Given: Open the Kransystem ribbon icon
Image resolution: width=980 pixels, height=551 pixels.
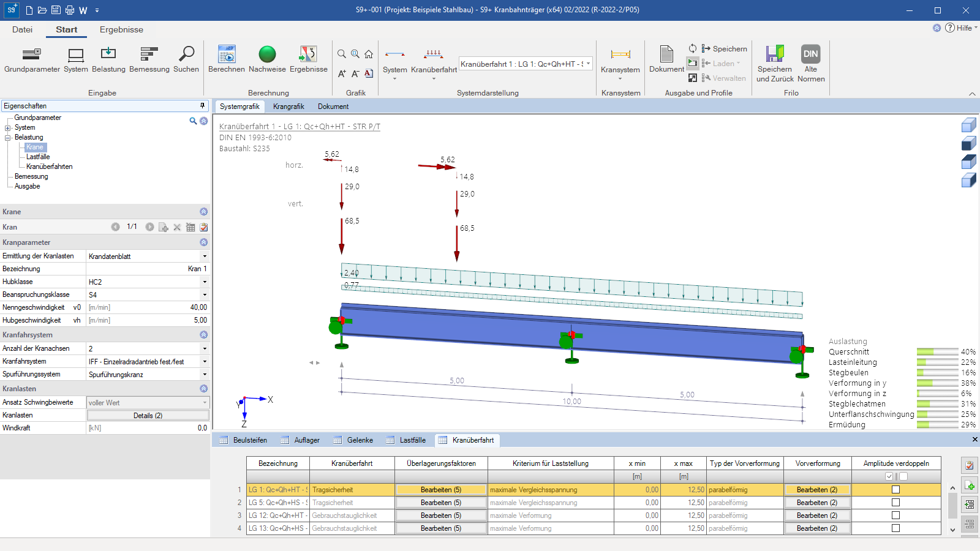Looking at the screenshot, I should click(620, 61).
